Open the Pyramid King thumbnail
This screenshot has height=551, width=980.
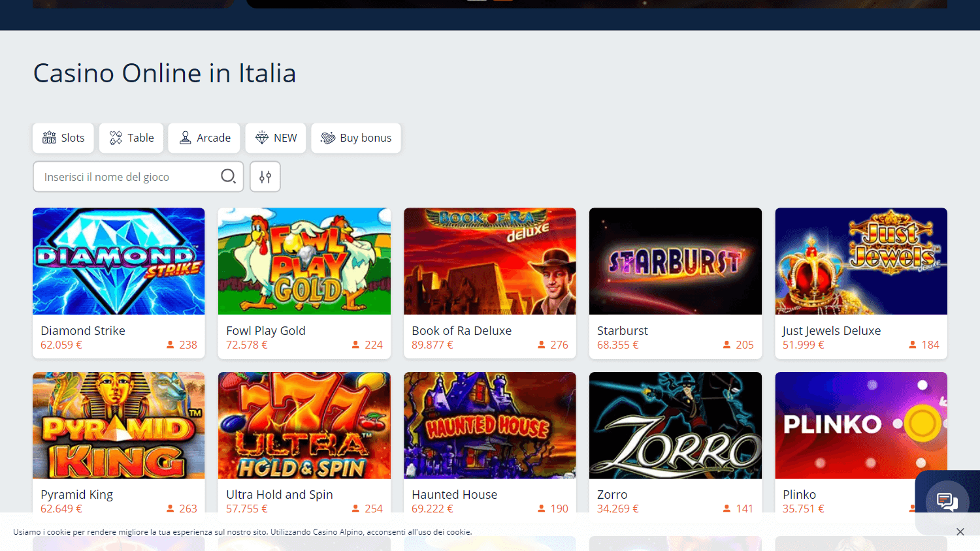point(118,425)
